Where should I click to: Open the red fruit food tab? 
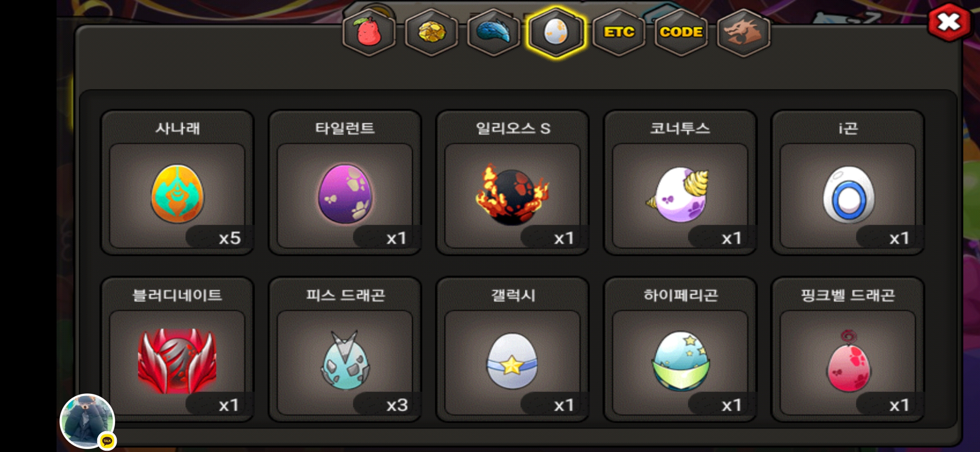tap(369, 32)
